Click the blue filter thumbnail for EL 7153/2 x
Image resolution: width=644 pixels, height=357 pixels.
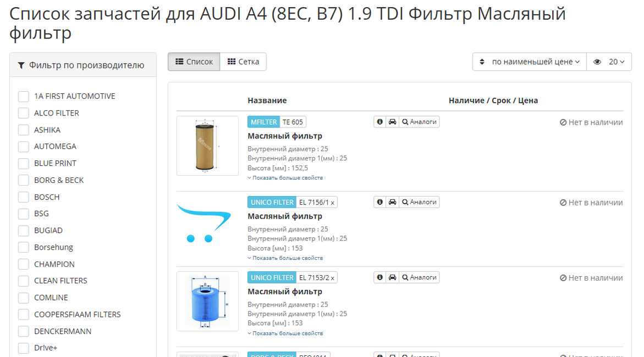click(x=207, y=301)
